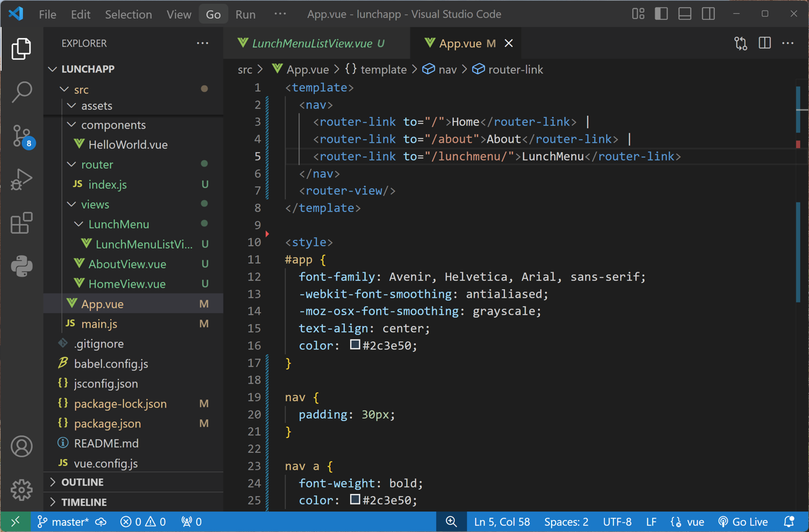Open AboutView.vue file
The image size is (809, 532).
click(x=134, y=264)
